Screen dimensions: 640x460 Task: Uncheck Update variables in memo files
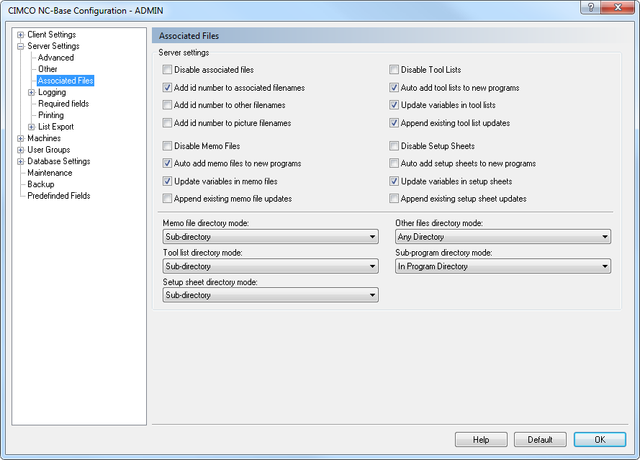(x=167, y=181)
